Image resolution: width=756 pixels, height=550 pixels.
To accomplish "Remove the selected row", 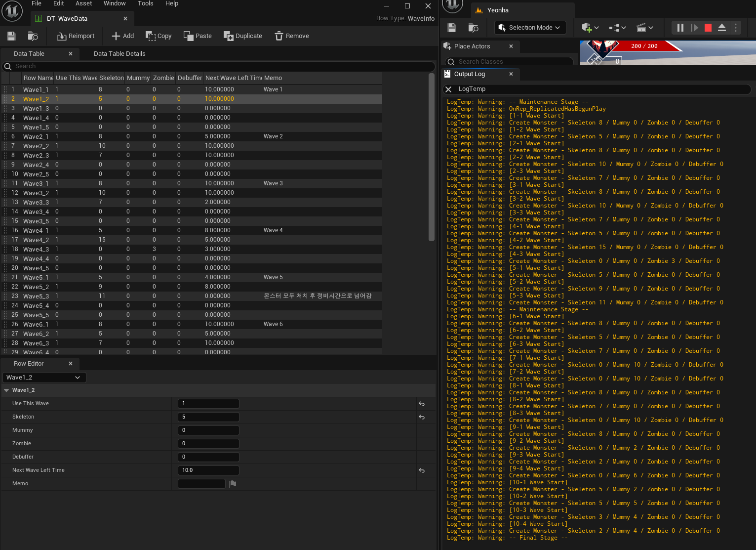I will click(292, 36).
